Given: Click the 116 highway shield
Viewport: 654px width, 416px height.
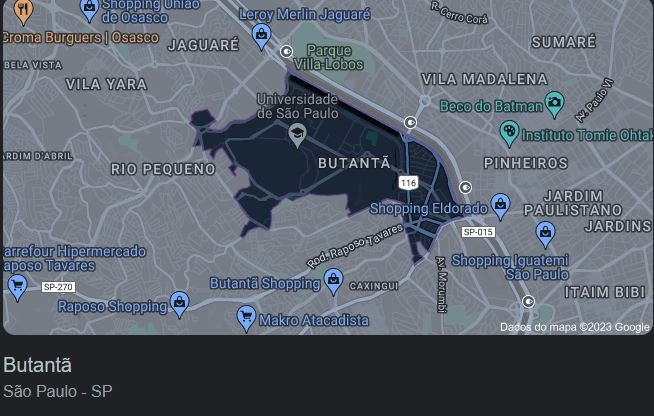Looking at the screenshot, I should tap(408, 183).
